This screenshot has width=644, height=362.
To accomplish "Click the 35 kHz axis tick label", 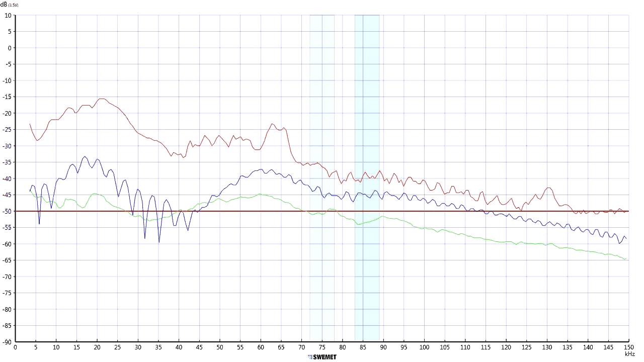I will (158, 347).
